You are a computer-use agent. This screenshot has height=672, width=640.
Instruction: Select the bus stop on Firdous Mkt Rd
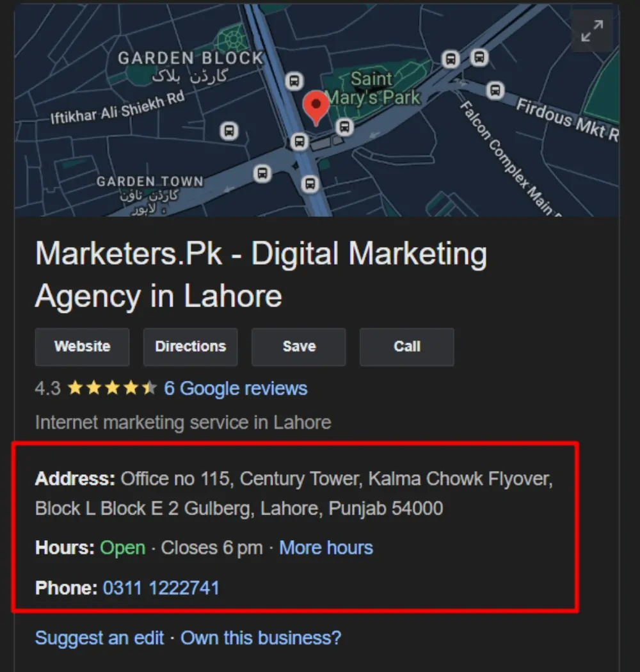point(495,90)
